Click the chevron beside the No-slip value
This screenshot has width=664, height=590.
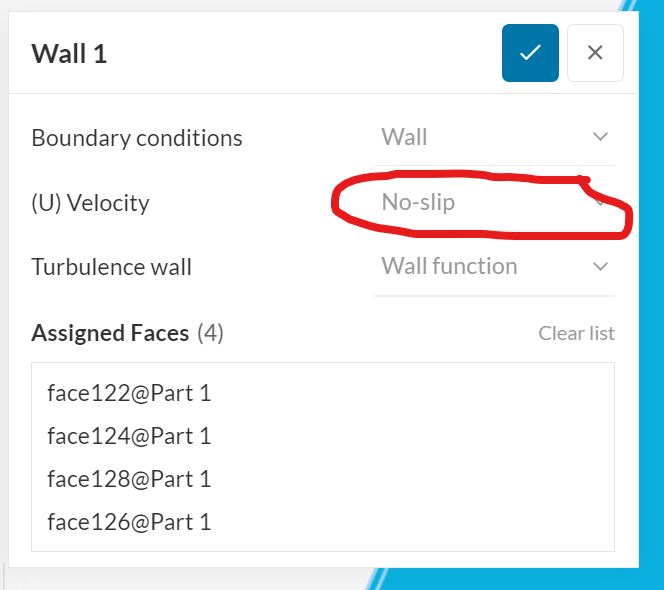600,203
